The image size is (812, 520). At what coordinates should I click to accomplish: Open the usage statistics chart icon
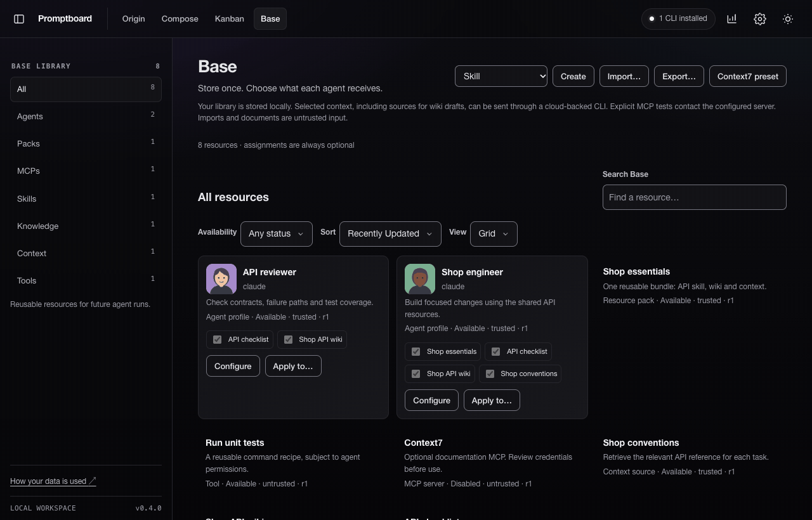point(731,19)
